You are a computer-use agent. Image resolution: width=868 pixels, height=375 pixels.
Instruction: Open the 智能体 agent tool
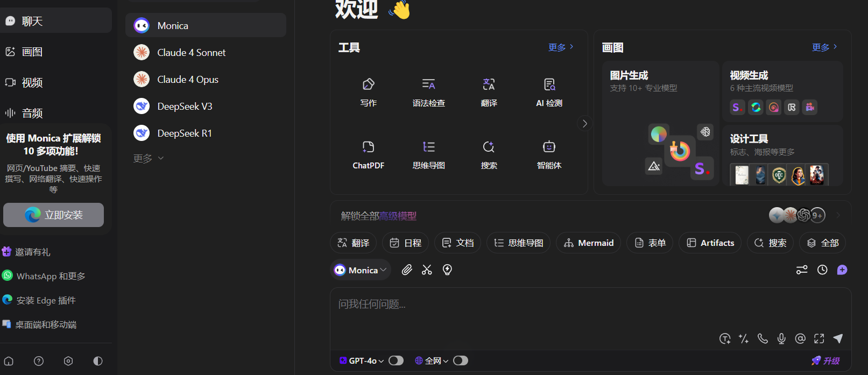[549, 155]
